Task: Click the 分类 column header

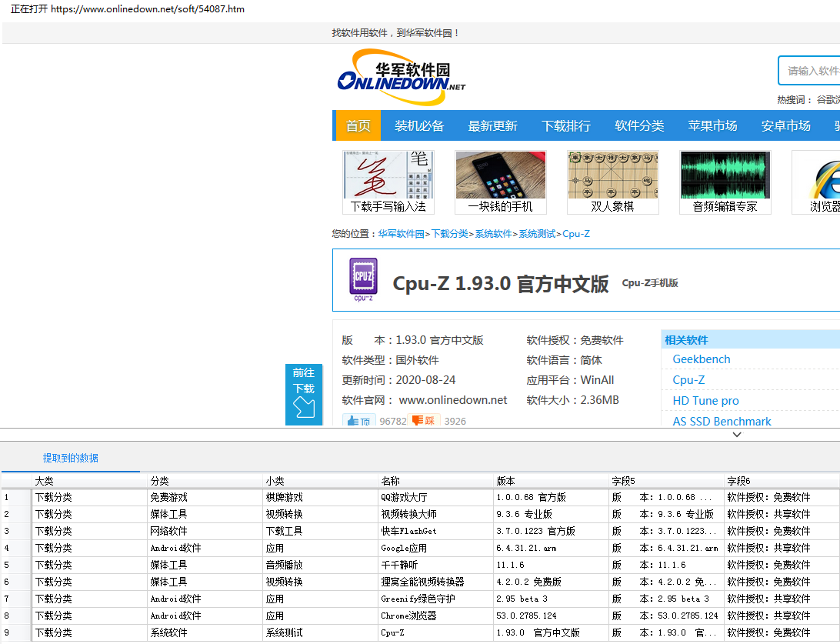Action: [205, 481]
